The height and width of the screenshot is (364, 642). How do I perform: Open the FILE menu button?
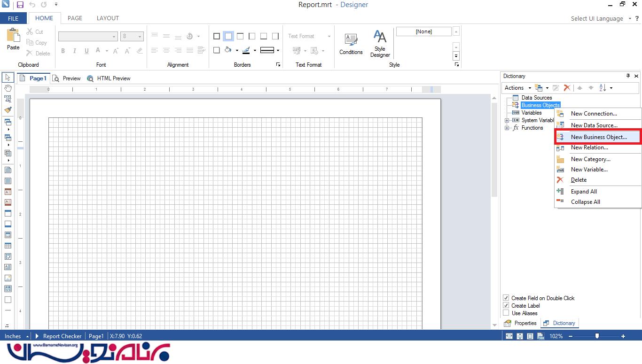13,18
